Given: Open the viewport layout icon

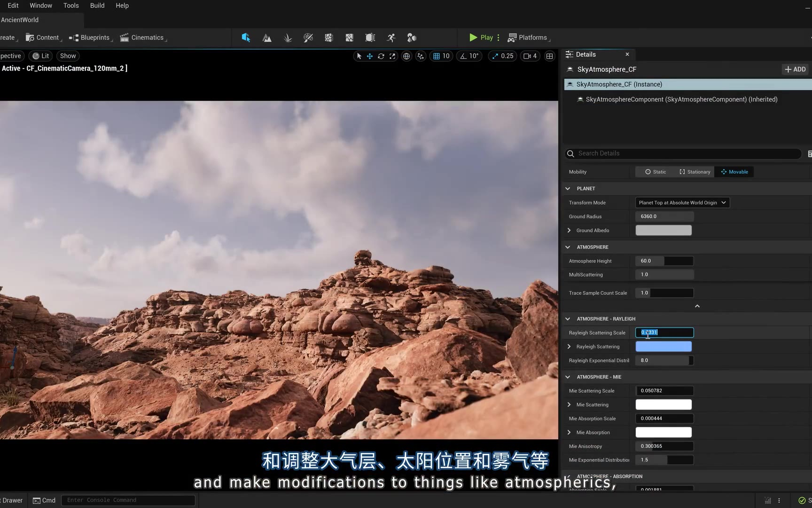Looking at the screenshot, I should click(x=549, y=56).
